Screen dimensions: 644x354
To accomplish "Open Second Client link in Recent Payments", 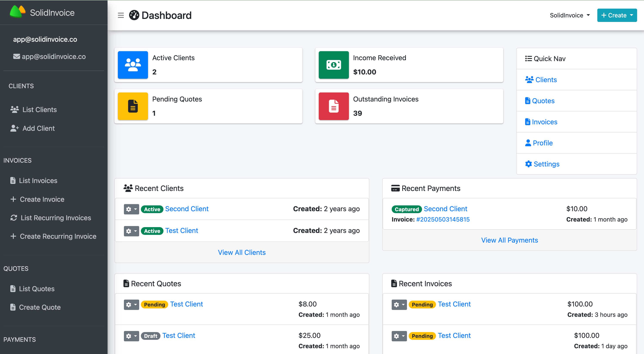I will tap(445, 209).
